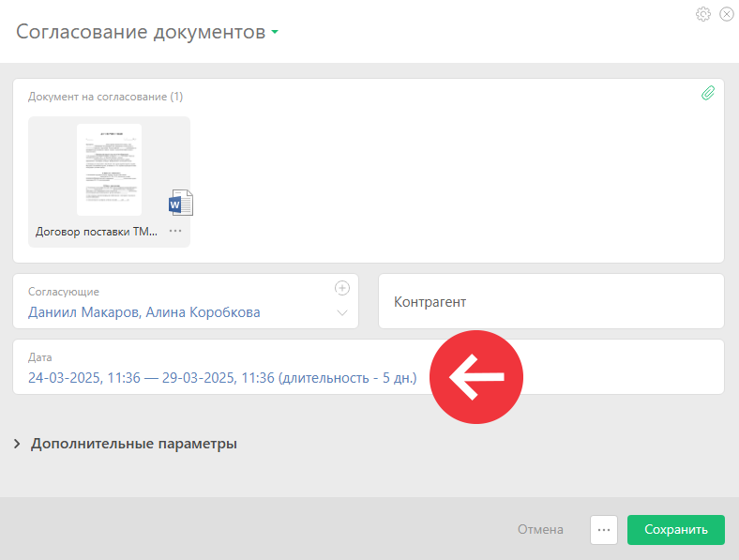Click the Договор поставки ТМ file name

tap(97, 232)
